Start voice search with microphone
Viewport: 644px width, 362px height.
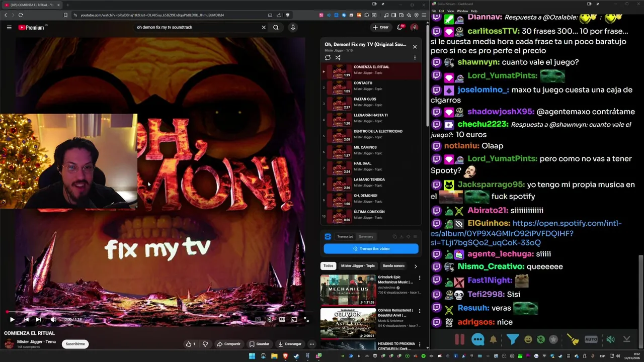(x=293, y=27)
